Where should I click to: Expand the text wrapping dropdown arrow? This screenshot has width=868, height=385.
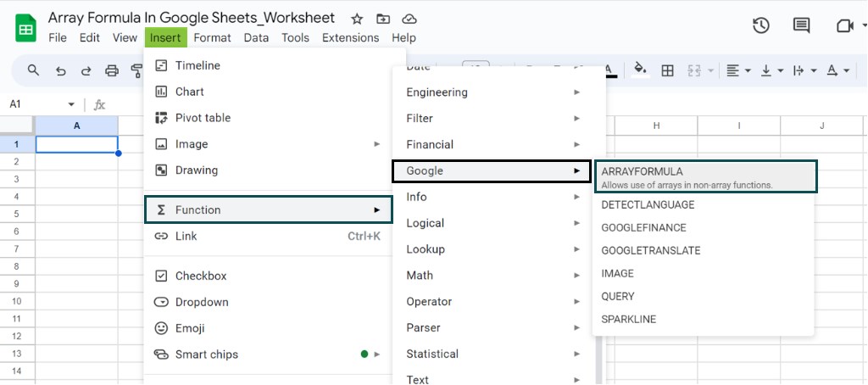tap(813, 71)
